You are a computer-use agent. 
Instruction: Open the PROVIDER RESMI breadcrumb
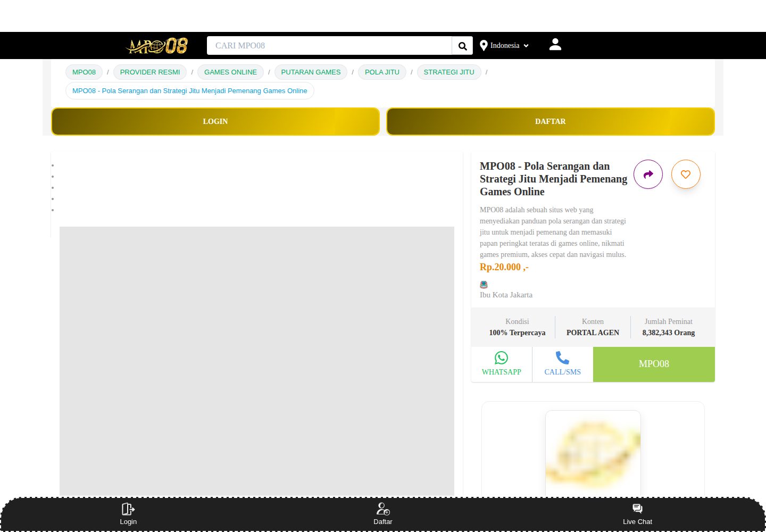150,72
